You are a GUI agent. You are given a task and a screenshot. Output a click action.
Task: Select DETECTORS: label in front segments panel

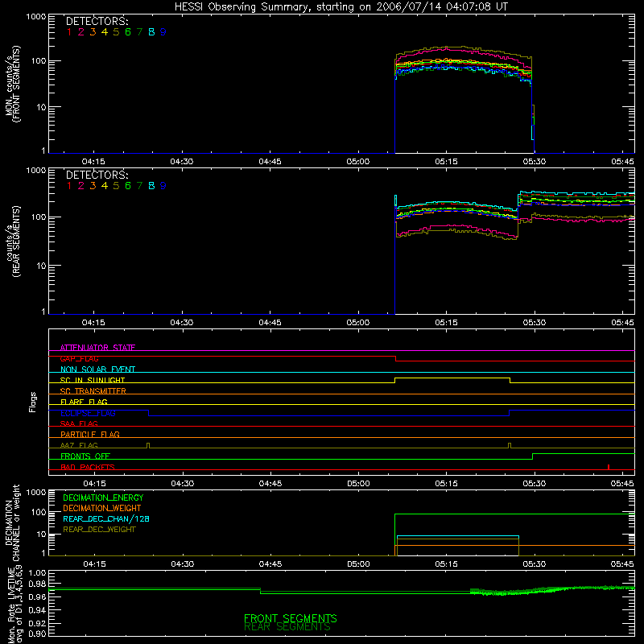click(x=97, y=21)
